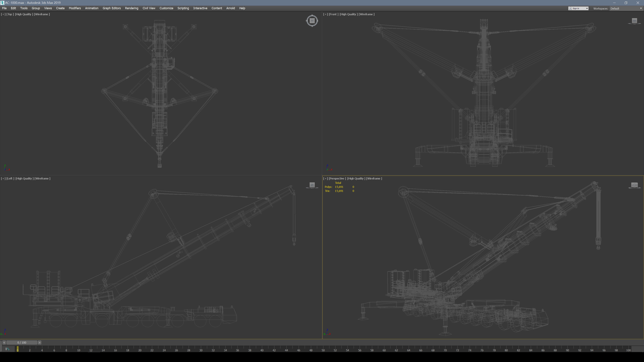Jump to frame 20 on the timeline
This screenshot has width=644, height=362.
click(x=140, y=350)
